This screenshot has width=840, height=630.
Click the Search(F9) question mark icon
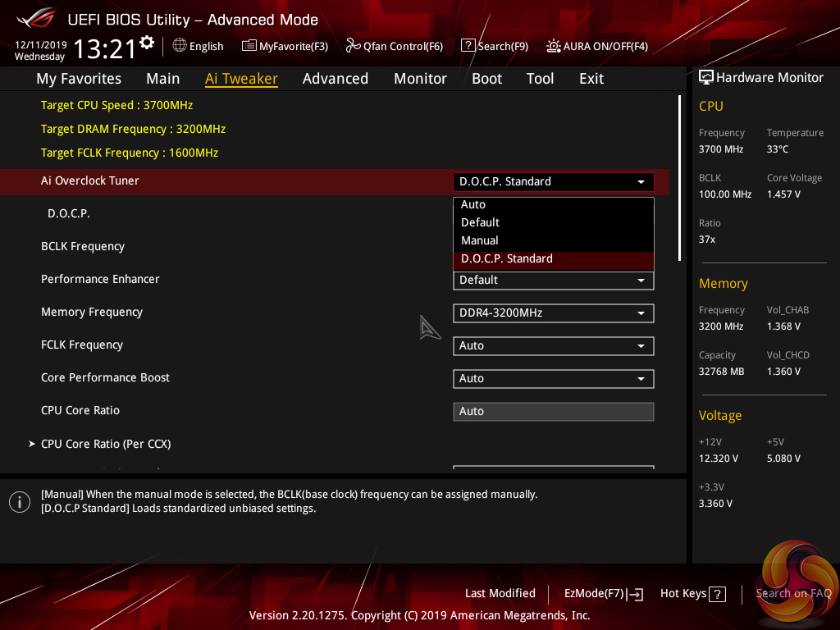[x=468, y=46]
